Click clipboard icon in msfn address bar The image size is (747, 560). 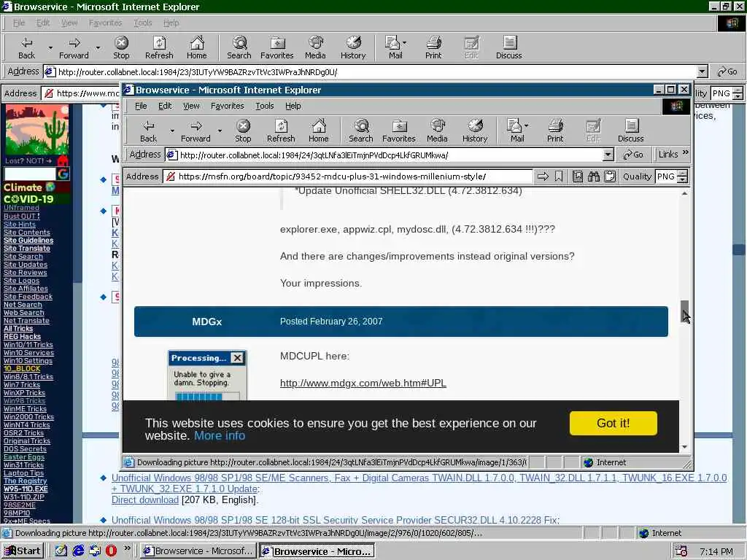(x=610, y=176)
